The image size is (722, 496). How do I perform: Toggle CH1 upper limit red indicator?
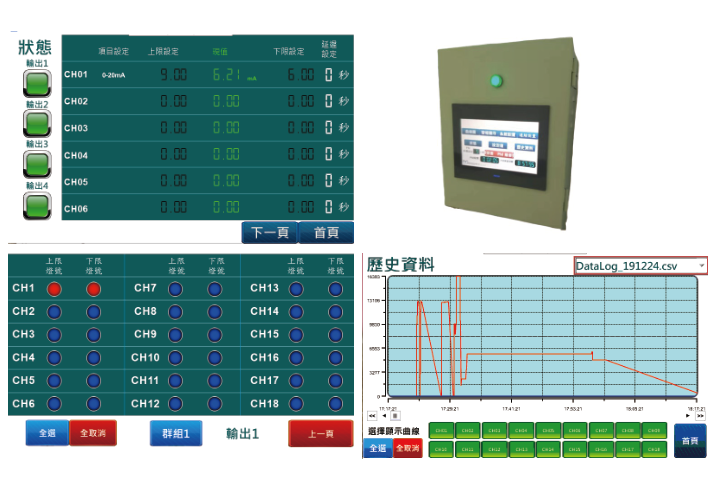55,289
